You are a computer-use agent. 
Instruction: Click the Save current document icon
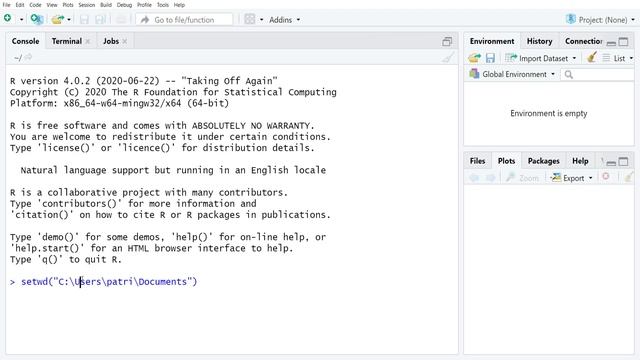(84, 19)
